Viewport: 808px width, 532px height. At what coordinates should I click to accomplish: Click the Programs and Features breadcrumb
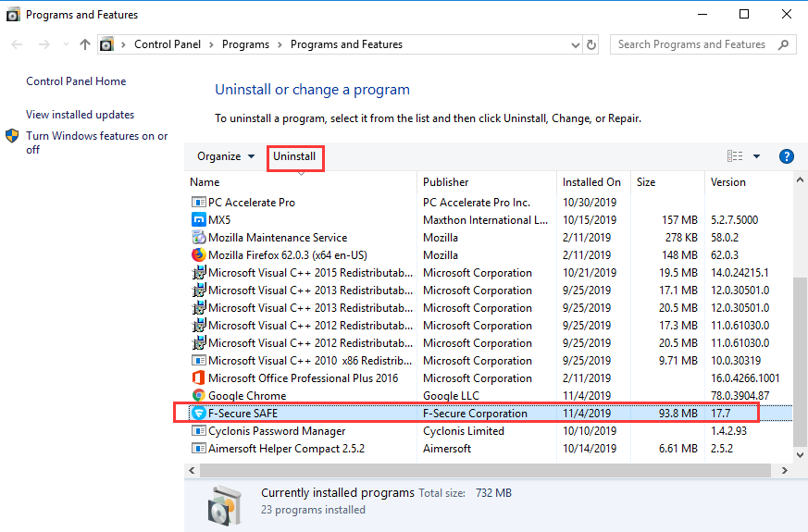coord(346,44)
